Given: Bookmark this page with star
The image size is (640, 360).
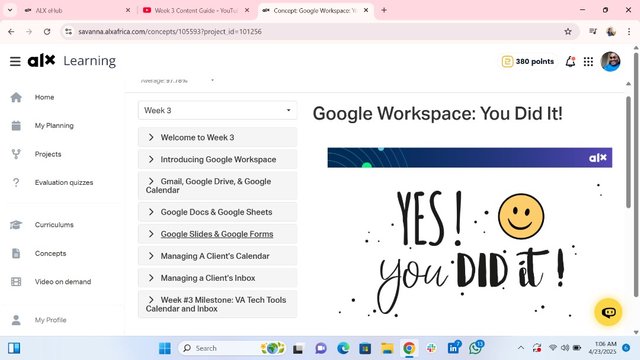Looking at the screenshot, I should [568, 31].
